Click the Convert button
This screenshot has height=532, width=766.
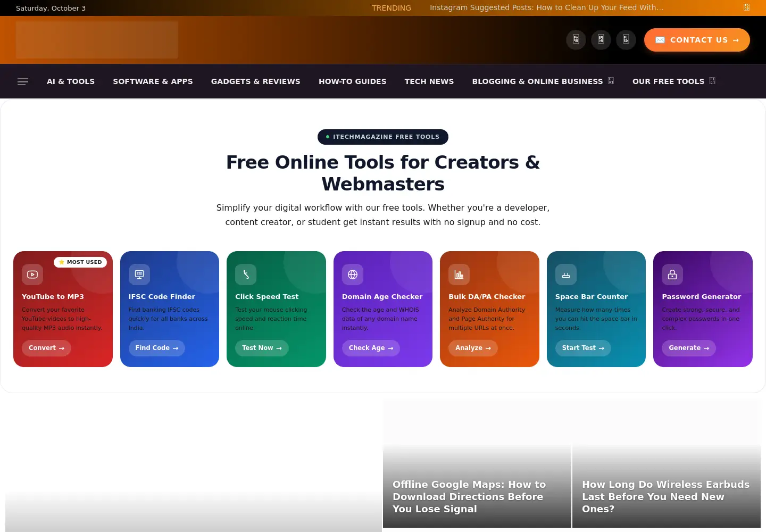pyautogui.click(x=46, y=348)
